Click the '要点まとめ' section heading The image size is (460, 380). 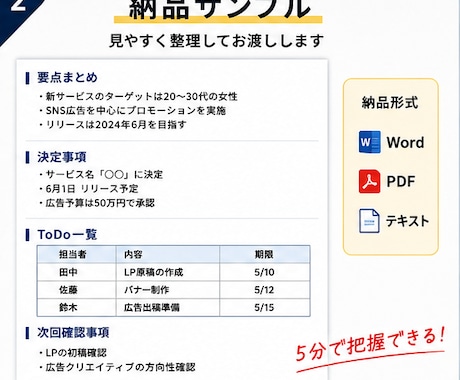(67, 77)
